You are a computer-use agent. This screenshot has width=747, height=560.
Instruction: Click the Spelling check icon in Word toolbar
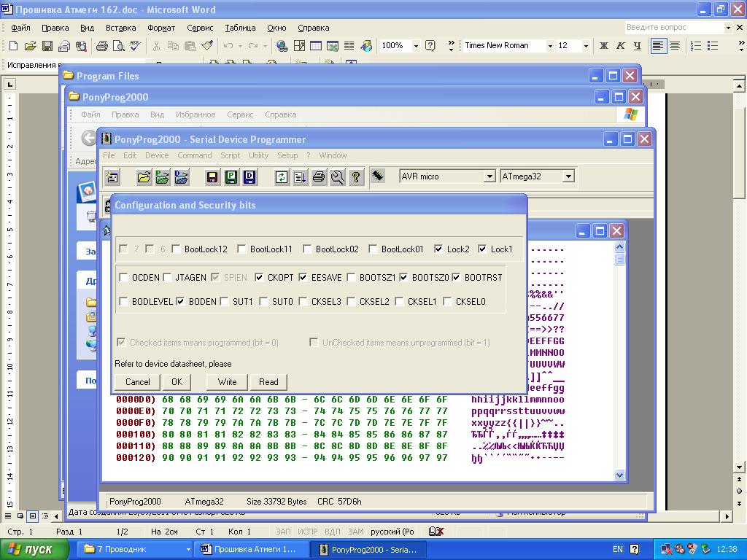pos(135,46)
